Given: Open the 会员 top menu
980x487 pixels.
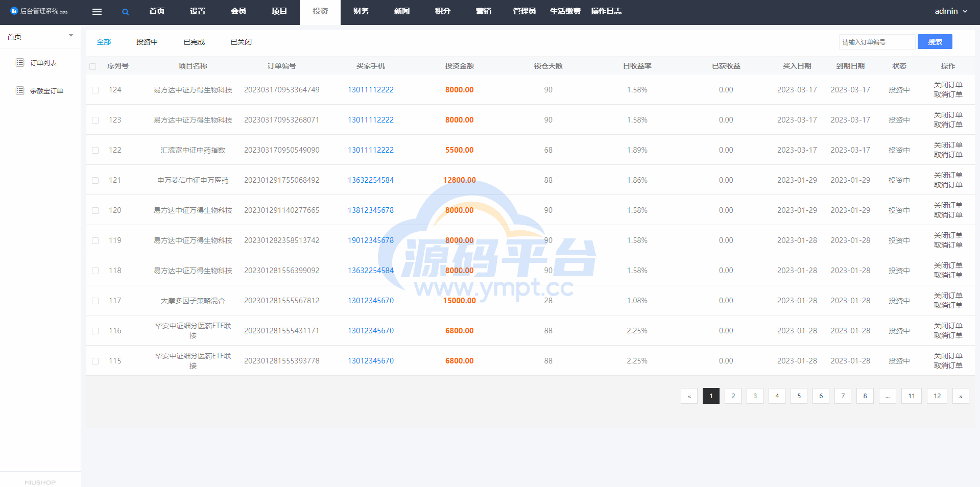Looking at the screenshot, I should coord(238,11).
